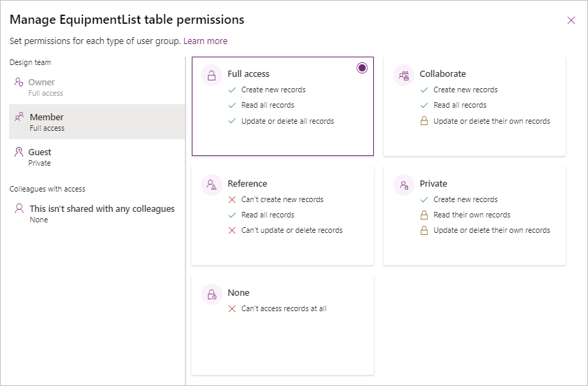This screenshot has width=588, height=386.
Task: Click the Collaborate group icon
Action: (404, 76)
